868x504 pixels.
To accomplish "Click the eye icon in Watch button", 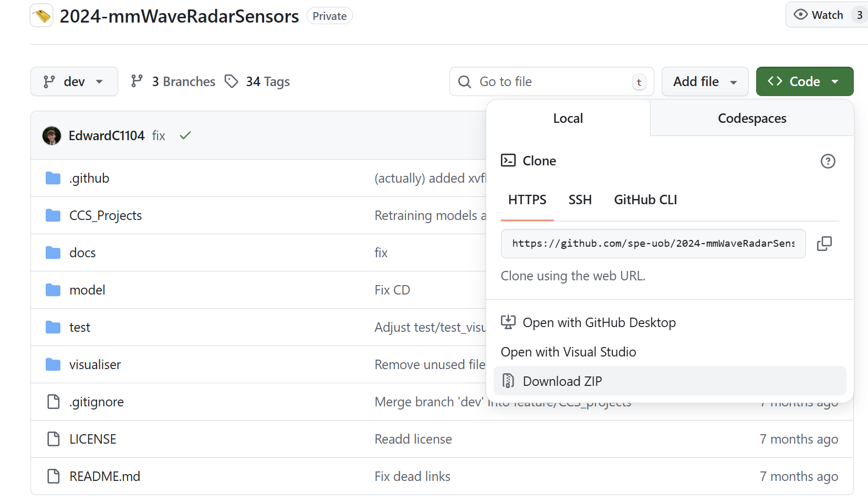I will click(800, 15).
